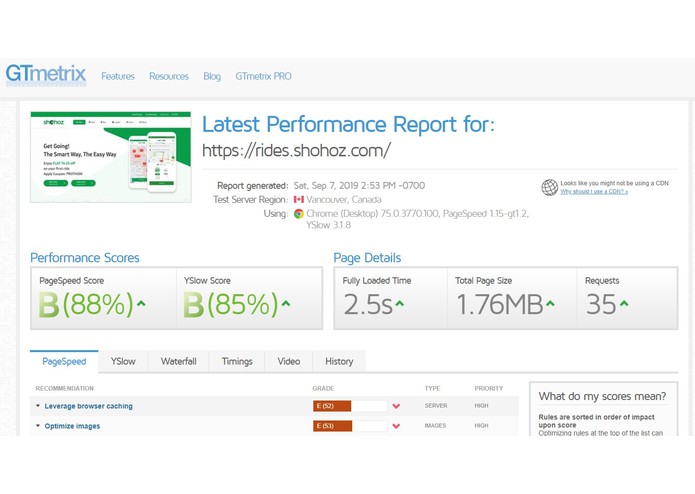Open the History tab
Screen dimensions: 695x494
[x=339, y=362]
